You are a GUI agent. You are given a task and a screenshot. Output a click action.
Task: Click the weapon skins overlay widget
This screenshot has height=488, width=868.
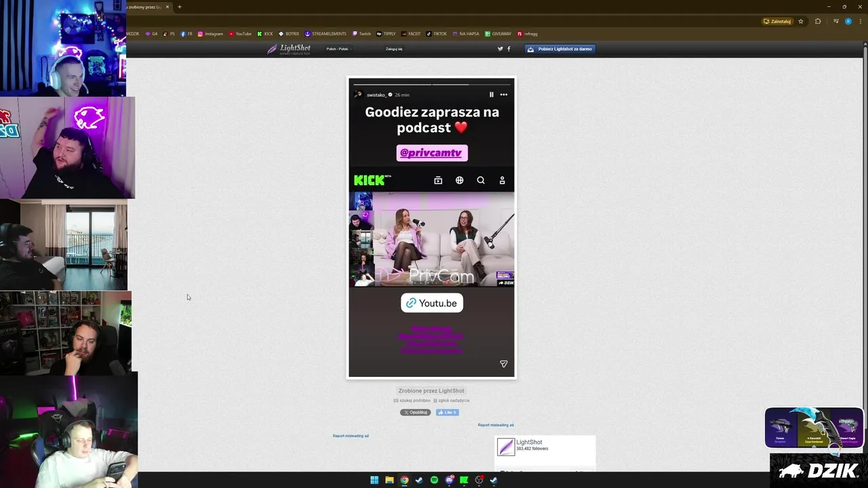click(814, 428)
